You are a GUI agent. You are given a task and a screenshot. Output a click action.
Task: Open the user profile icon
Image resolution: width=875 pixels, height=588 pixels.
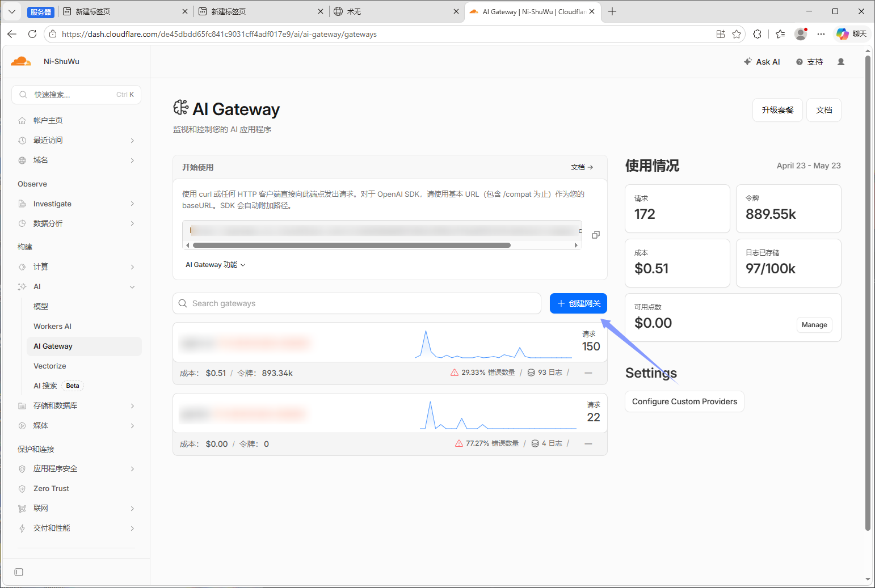coord(841,62)
